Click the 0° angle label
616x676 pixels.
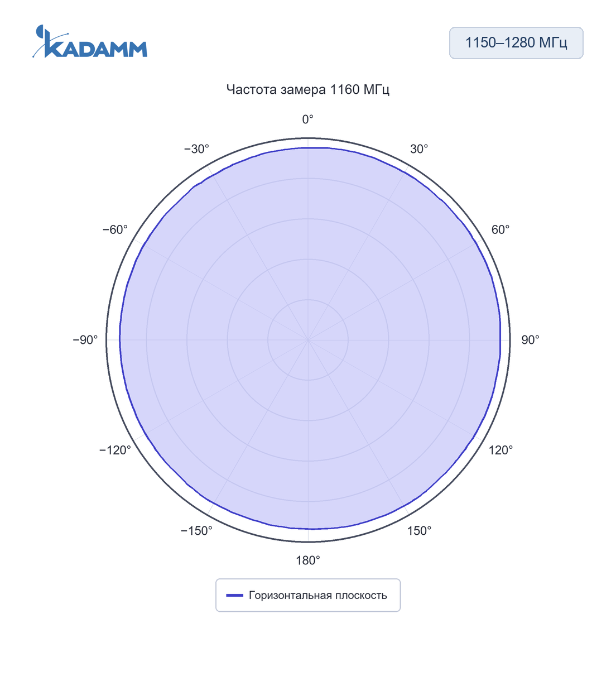click(x=308, y=119)
